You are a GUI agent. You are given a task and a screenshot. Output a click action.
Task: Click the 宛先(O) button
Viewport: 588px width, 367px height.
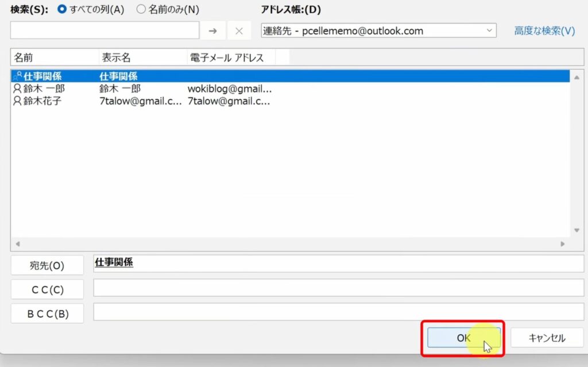(47, 265)
